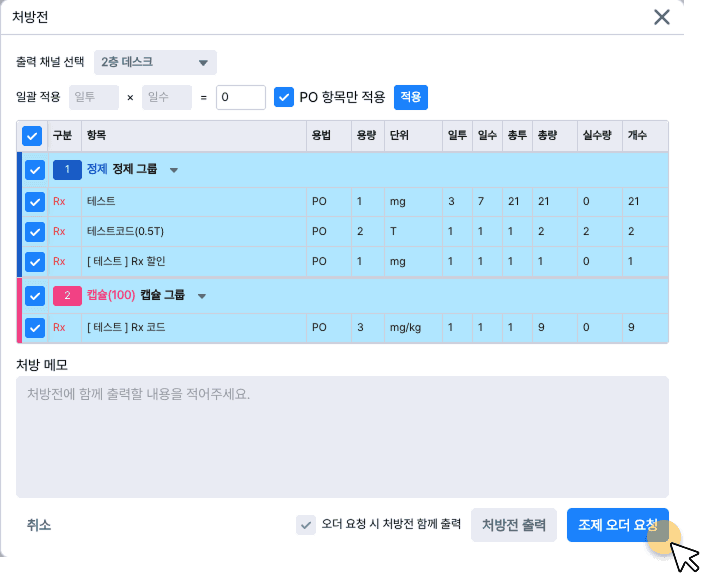Screen dimensions: 708x581
Task: Toggle 오더 요청 시 처방전 함께 출력
Action: pos(306,525)
